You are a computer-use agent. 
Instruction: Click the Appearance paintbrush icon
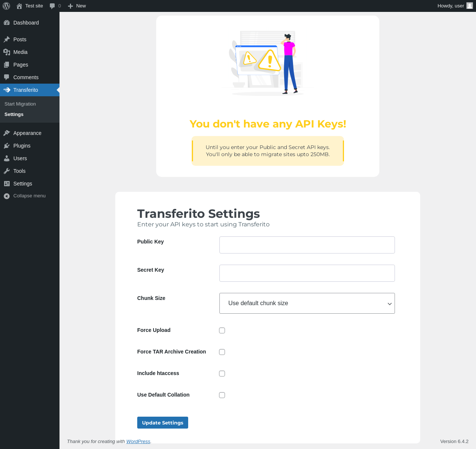point(7,133)
